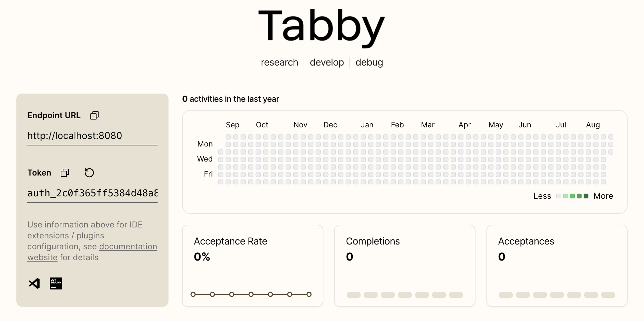Open the VS Code extension icon
This screenshot has width=644, height=321.
pos(34,283)
